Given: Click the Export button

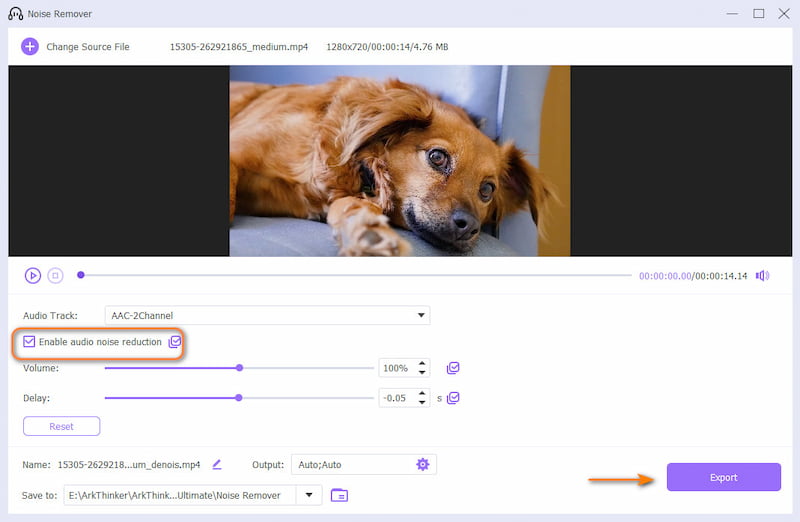Looking at the screenshot, I should 723,477.
